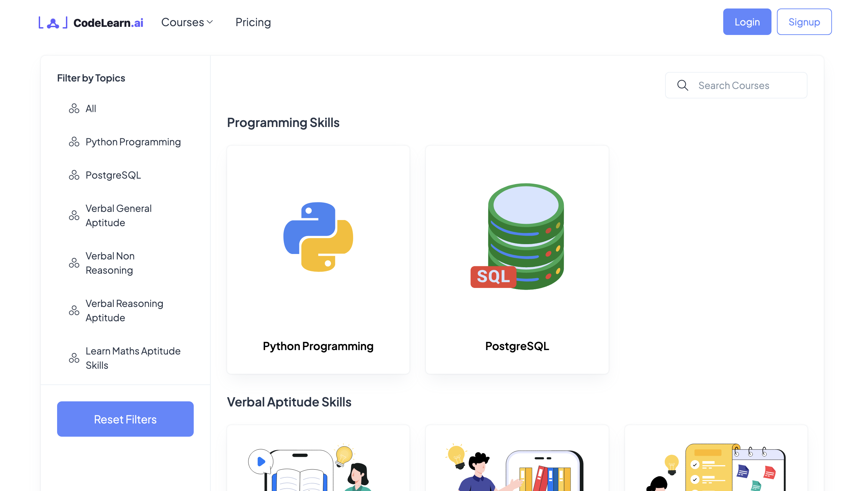Click the Learn Maths Aptitude Skills icon

point(74,358)
